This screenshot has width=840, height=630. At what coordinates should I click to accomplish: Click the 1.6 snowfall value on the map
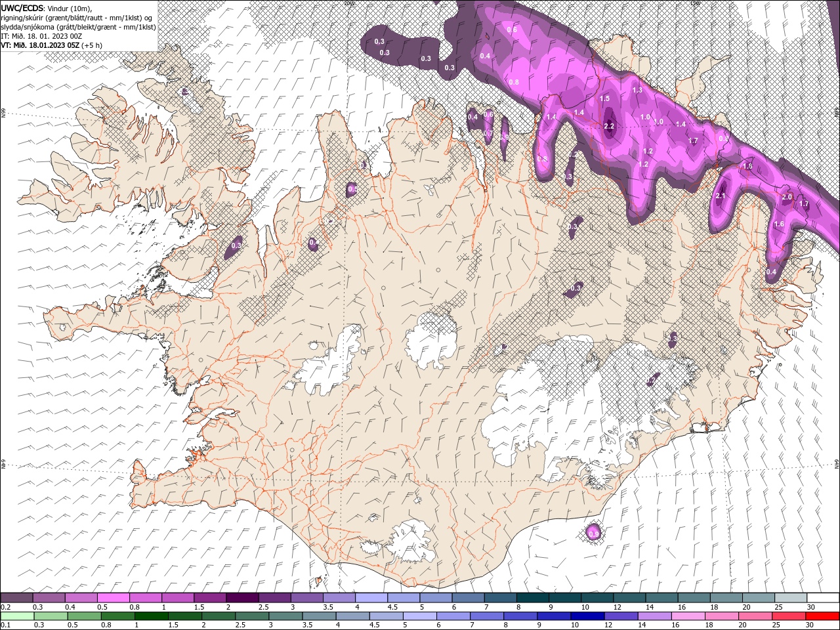tap(779, 224)
